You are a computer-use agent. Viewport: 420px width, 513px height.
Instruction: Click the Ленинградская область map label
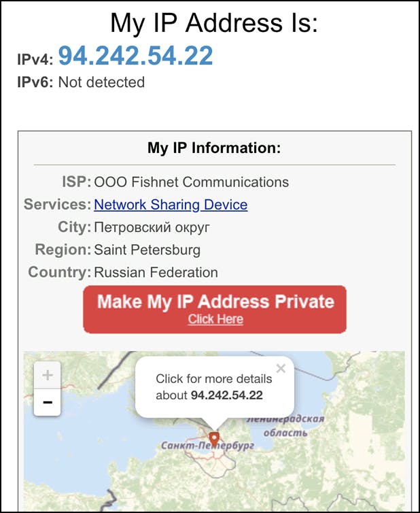coord(285,426)
